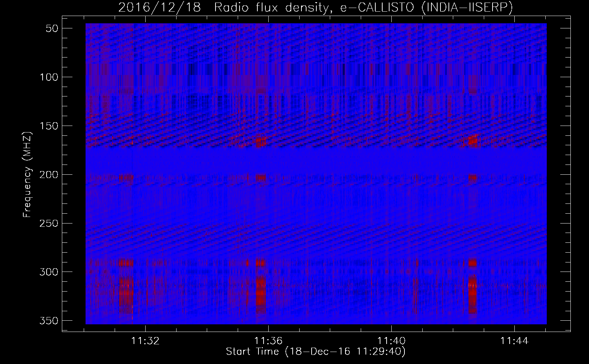Click the 150 frequency tick label
The image size is (589, 364).
click(x=49, y=126)
